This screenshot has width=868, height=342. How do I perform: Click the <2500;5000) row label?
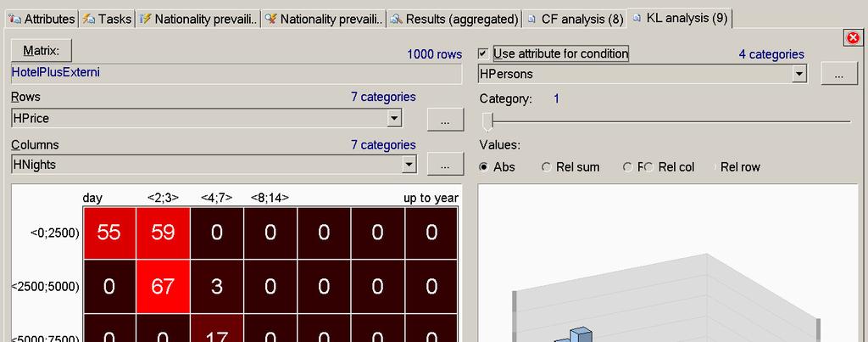46,286
